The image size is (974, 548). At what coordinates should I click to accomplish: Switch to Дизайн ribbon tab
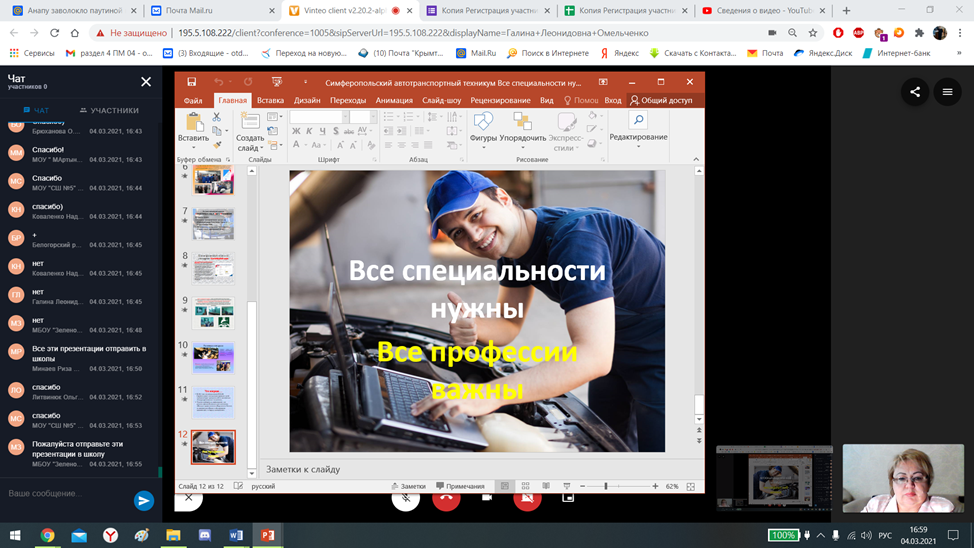coord(307,100)
